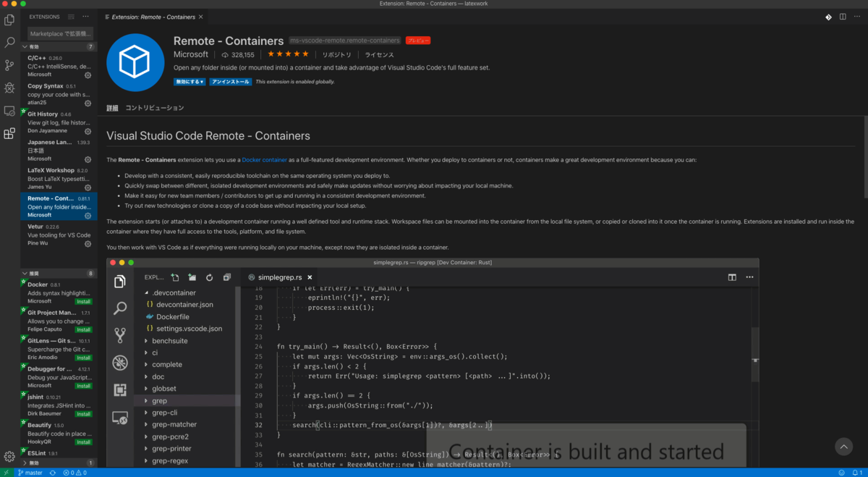The height and width of the screenshot is (477, 868).
Task: Open the gear menu for Copy Syntax
Action: [88, 103]
